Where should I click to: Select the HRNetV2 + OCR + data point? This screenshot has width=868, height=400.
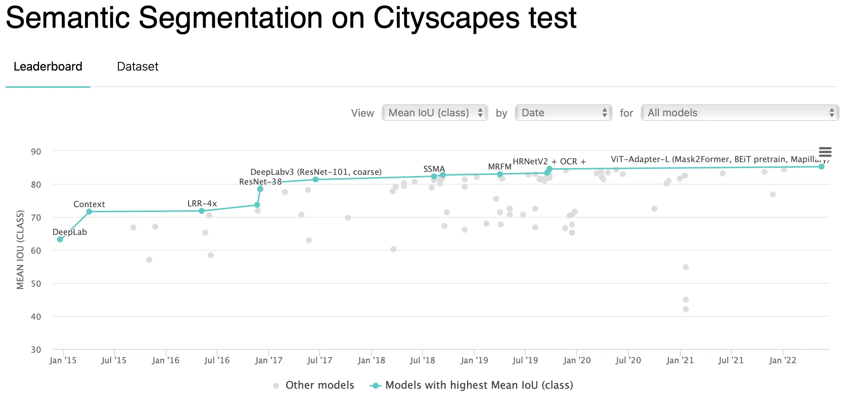coord(549,169)
